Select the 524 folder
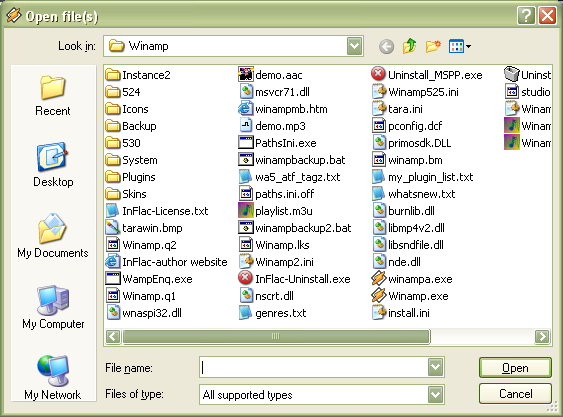 [123, 92]
